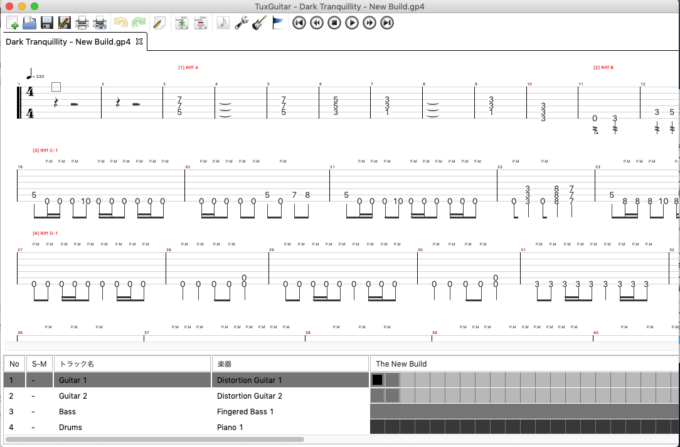
Task: Click the New file icon in toolbar
Action: (13, 22)
